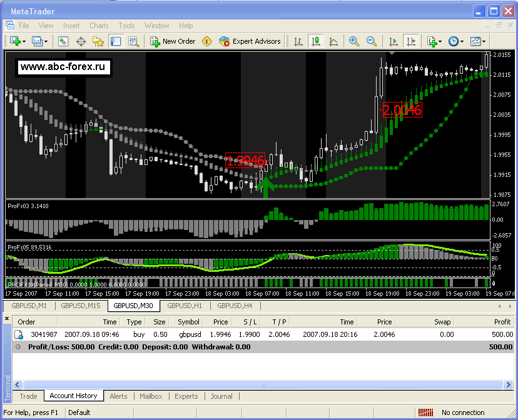Switch chart to bar chart mode

[298, 42]
